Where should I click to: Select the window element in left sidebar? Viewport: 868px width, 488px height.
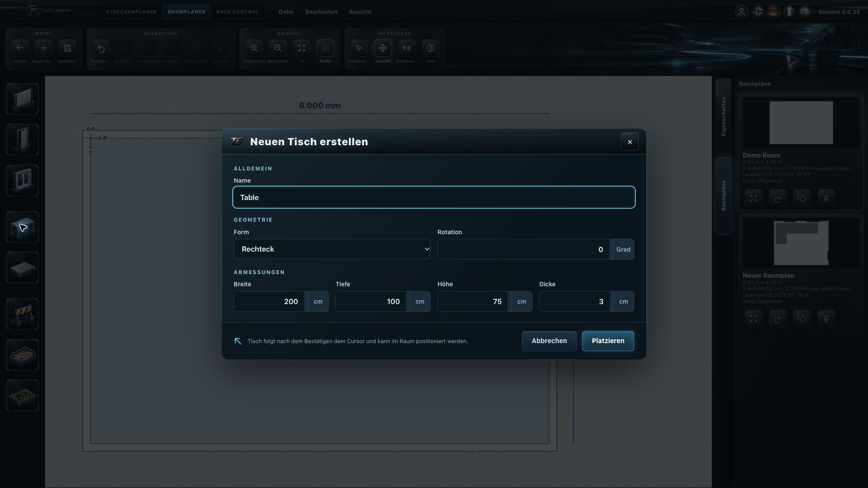pos(22,180)
